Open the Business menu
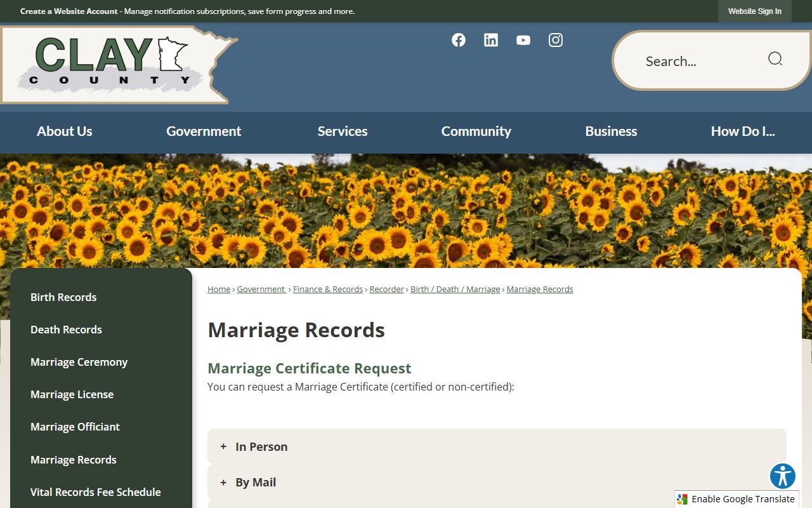The width and height of the screenshot is (812, 508). point(611,131)
